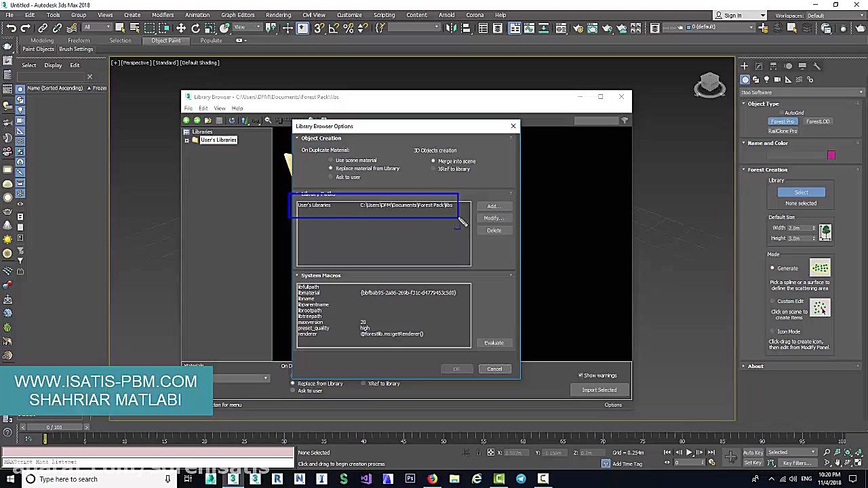Open the Utilities wrench panel tab
The image size is (868, 488).
click(816, 66)
